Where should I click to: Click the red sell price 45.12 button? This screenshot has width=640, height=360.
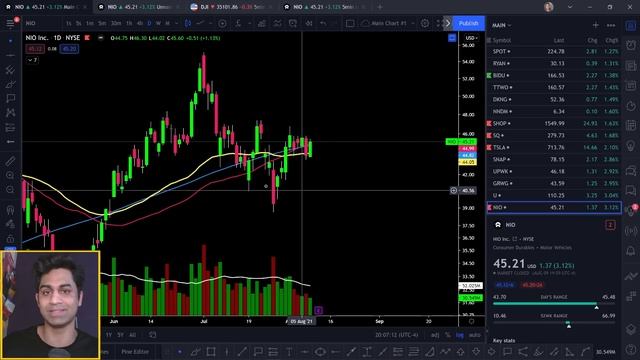(x=35, y=49)
